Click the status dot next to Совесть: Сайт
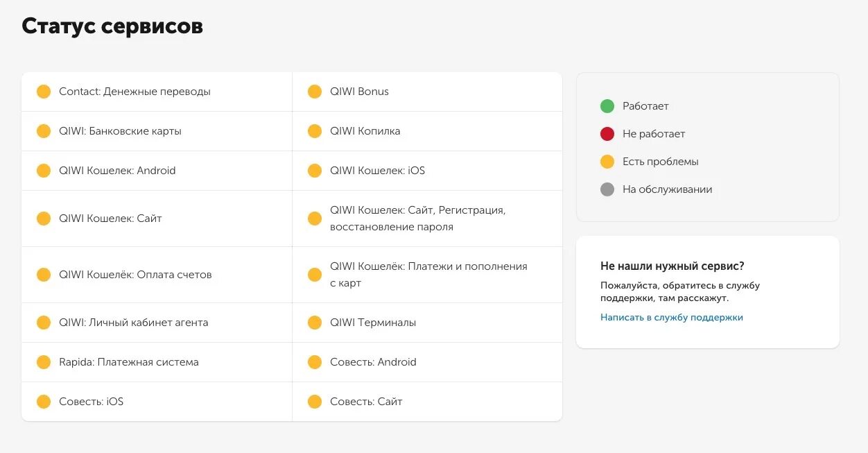The width and height of the screenshot is (868, 453). (315, 402)
